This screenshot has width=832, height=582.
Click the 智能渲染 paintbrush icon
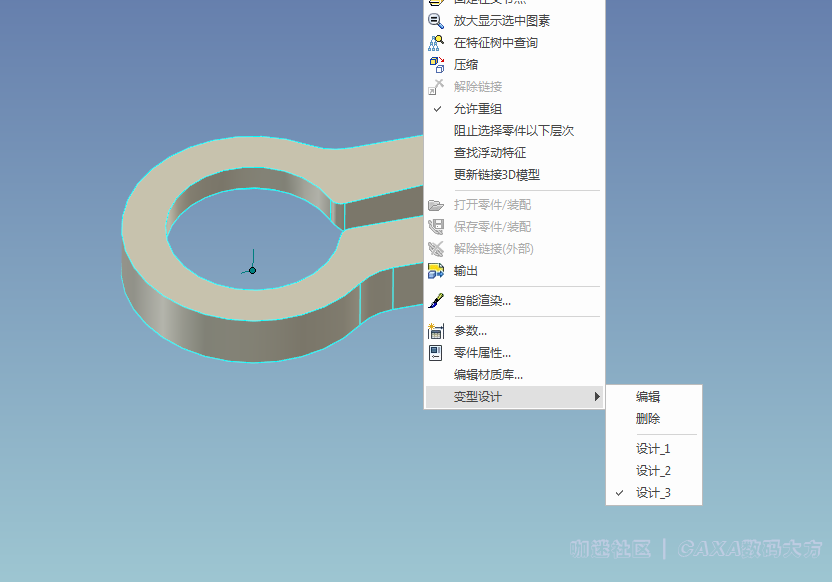click(x=436, y=300)
